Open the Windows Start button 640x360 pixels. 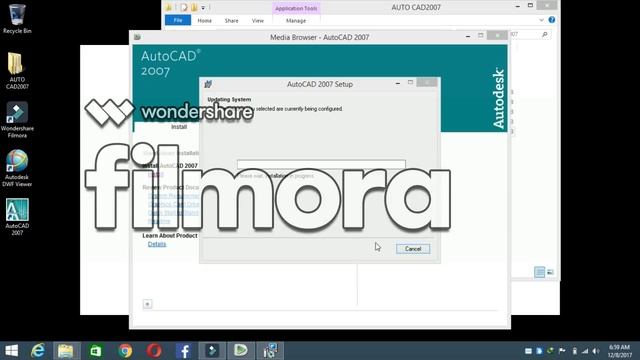point(11,351)
